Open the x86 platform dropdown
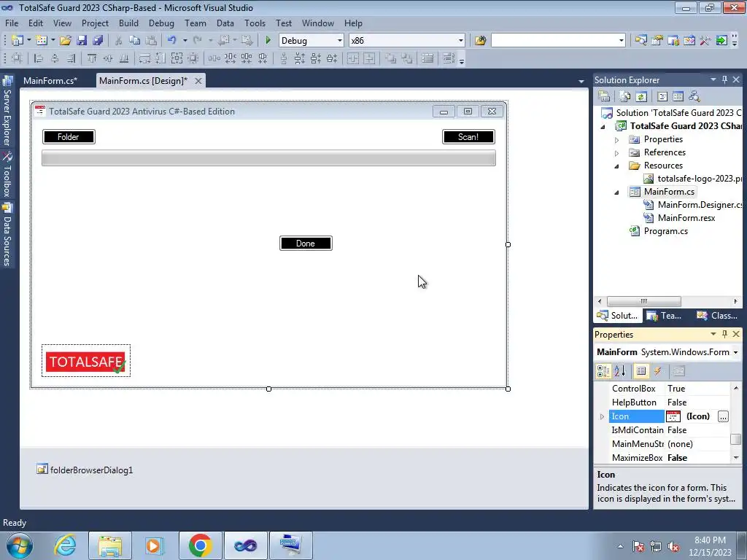Image resolution: width=747 pixels, height=560 pixels. pos(461,41)
